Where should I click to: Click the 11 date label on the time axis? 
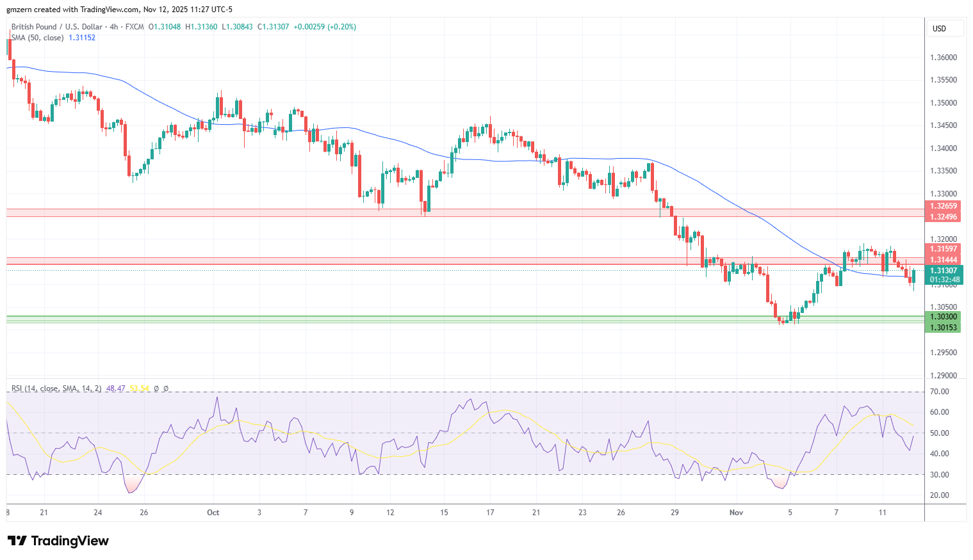point(882,513)
